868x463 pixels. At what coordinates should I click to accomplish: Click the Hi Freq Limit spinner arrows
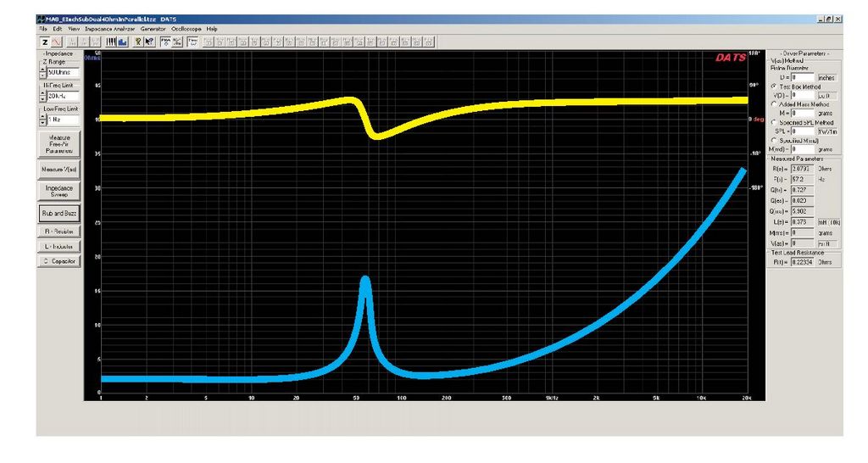(42, 97)
